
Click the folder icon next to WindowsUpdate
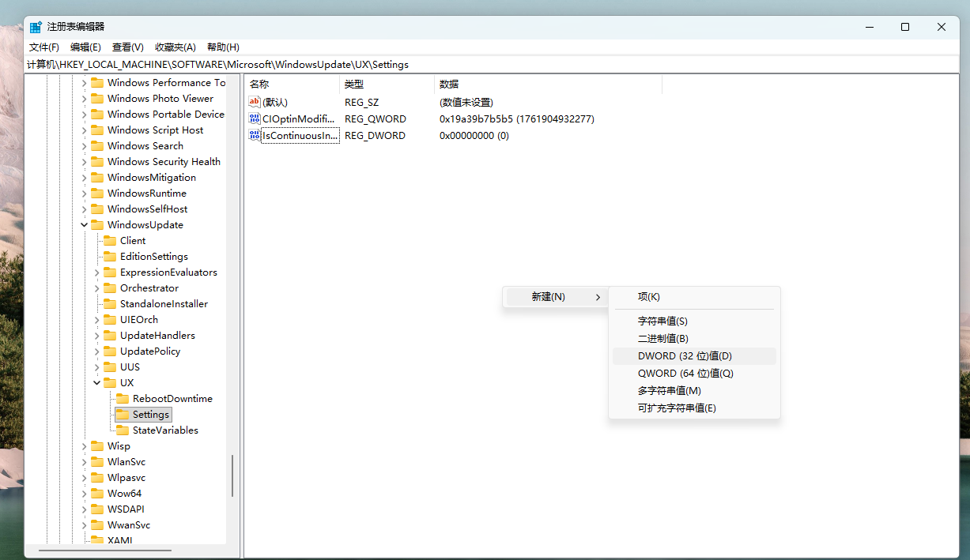[x=97, y=225]
